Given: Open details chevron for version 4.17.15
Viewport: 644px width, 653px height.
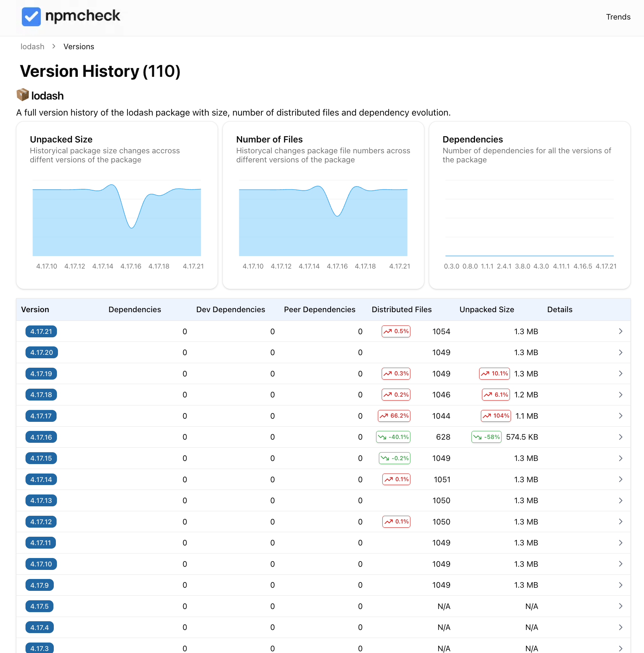Looking at the screenshot, I should click(x=620, y=458).
